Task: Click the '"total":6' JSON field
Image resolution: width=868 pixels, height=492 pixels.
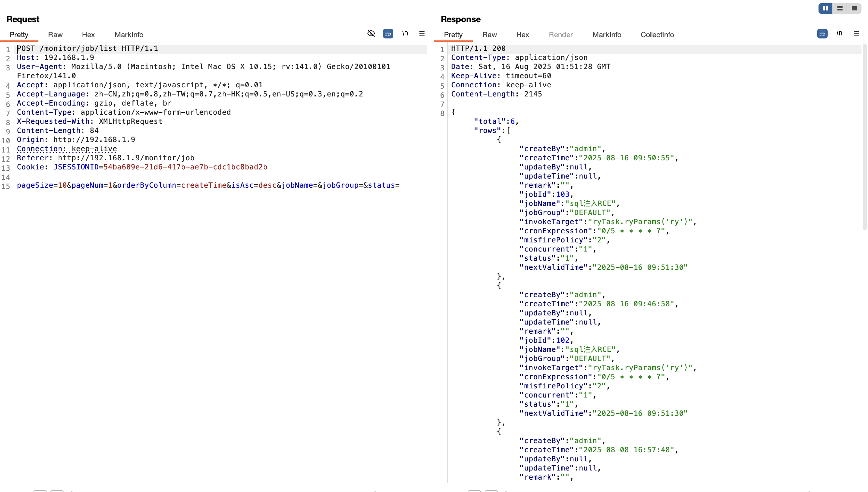Action: pyautogui.click(x=494, y=121)
